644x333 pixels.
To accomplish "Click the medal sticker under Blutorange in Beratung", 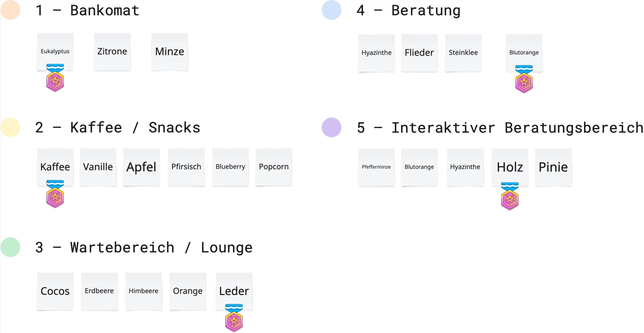I will point(524,79).
